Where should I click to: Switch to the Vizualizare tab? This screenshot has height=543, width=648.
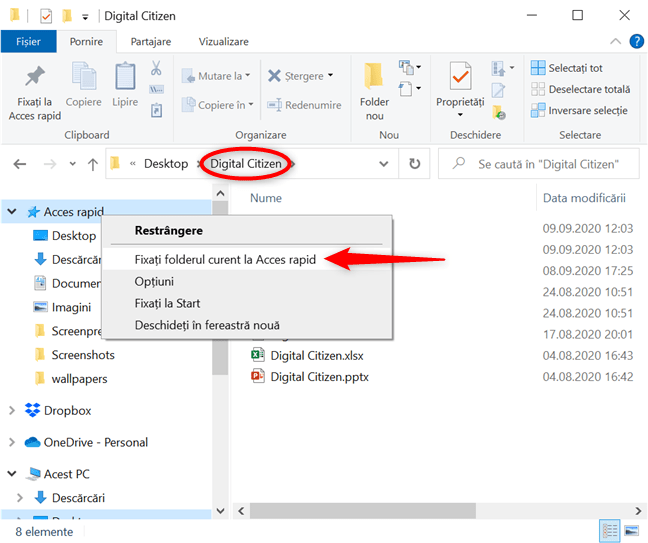tap(224, 42)
